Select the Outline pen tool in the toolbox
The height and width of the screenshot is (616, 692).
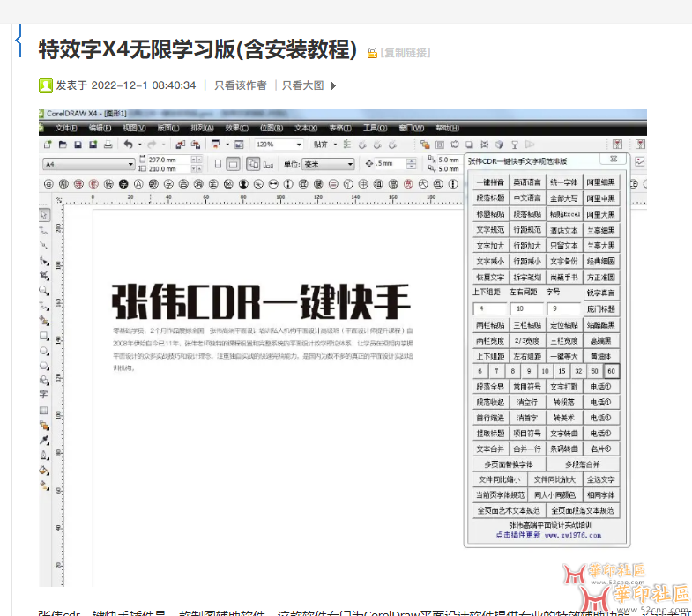click(44, 455)
